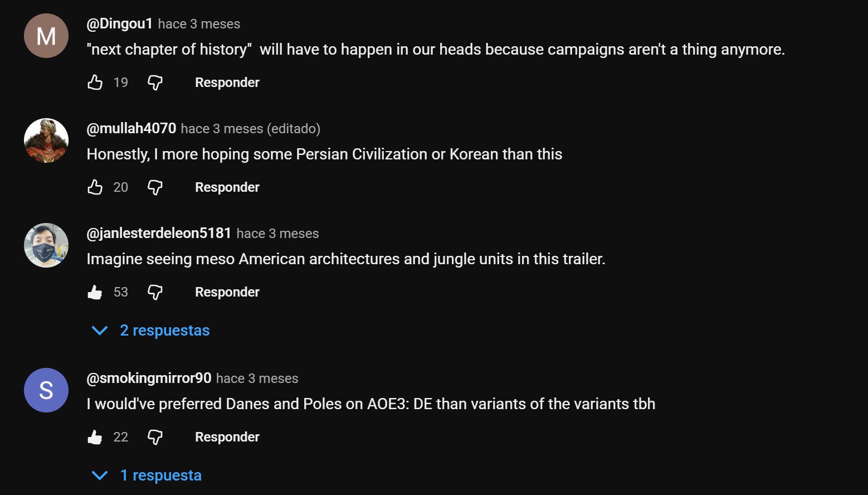Open @Dingou1's channel via username

click(119, 23)
